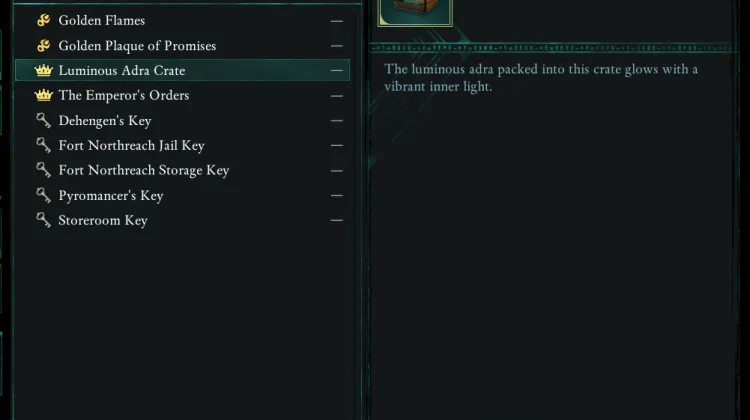Open The Emperor's Orders quest item
The width and height of the screenshot is (750, 420).
pos(124,95)
